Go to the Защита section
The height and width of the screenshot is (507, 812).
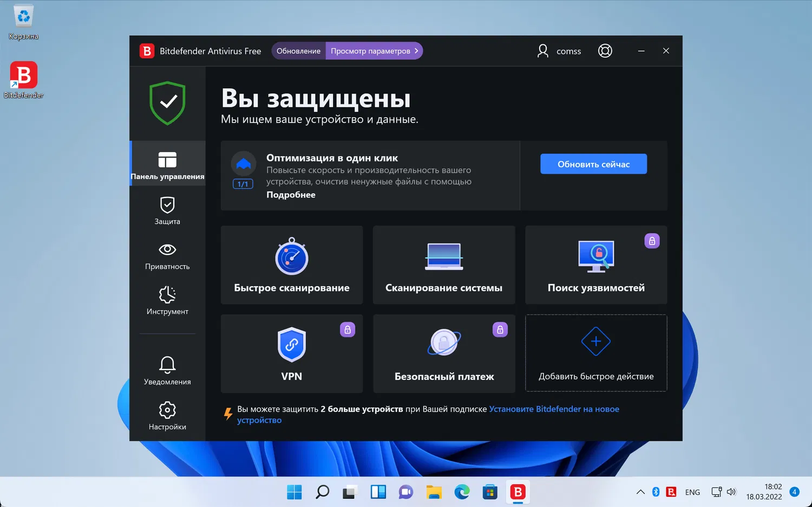tap(168, 210)
